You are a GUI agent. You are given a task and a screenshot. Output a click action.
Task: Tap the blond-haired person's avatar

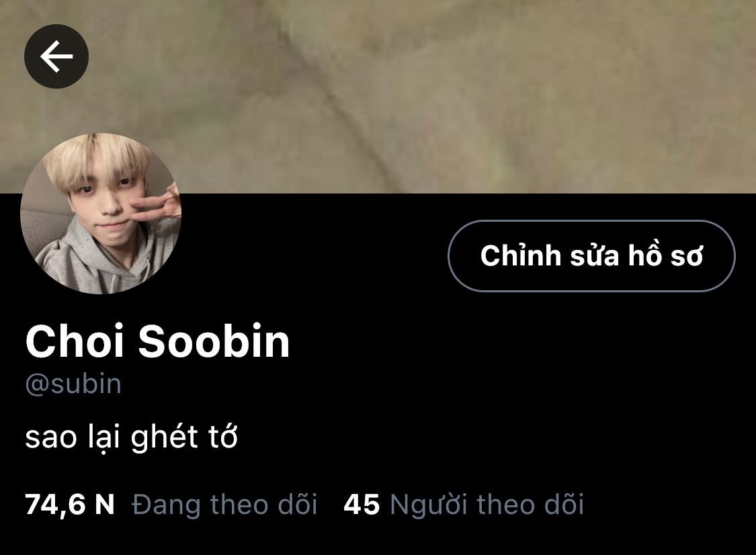pos(101,213)
